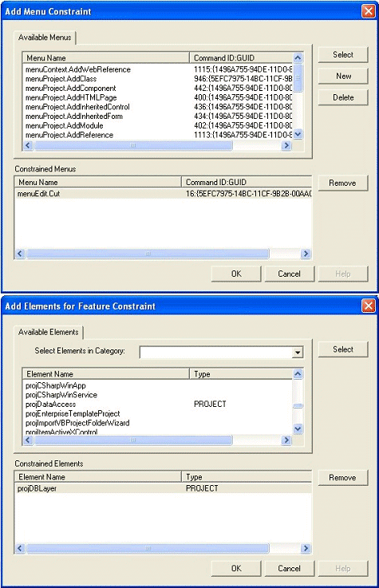Sort Constrained Menus by Menu Name header
379x588 pixels.
[x=98, y=182]
